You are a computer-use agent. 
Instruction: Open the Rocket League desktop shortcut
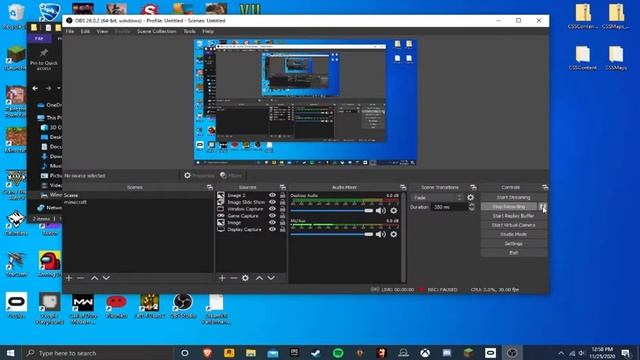tap(49, 12)
